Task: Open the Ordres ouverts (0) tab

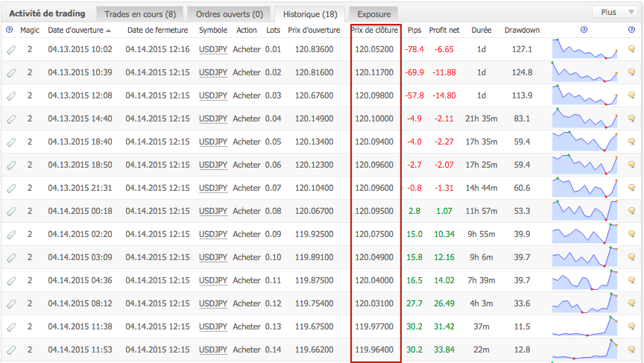Action: coord(227,13)
